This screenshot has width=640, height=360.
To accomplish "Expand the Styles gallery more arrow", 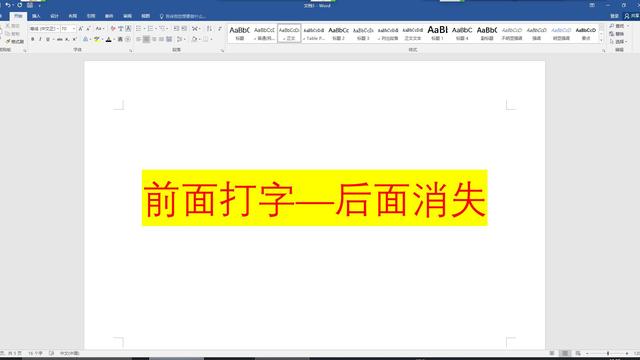I will point(601,40).
